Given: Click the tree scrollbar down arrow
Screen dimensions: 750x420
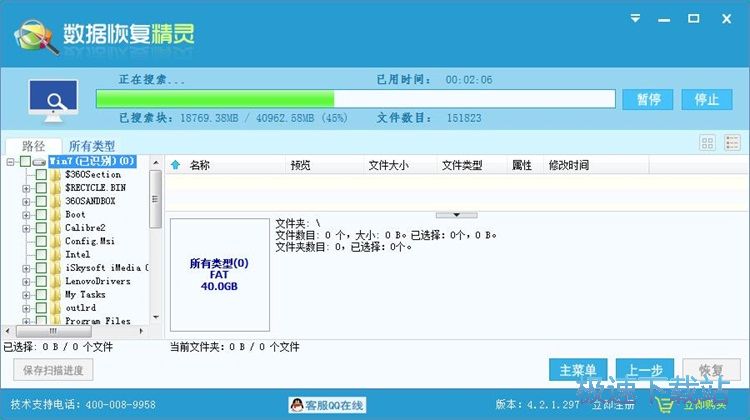Looking at the screenshot, I should pos(156,317).
